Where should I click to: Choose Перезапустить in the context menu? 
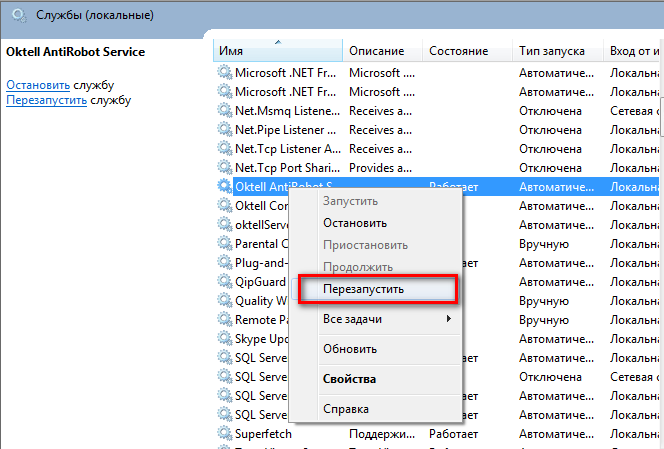click(364, 289)
